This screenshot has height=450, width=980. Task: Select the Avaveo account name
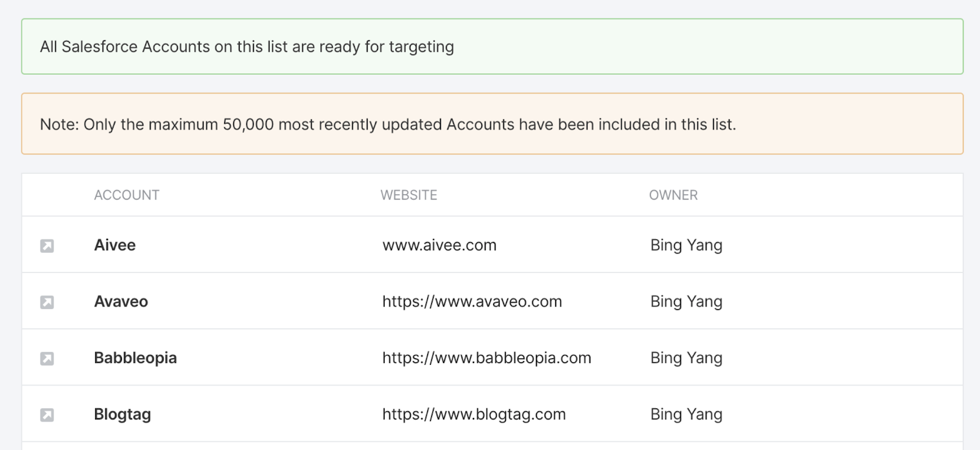coord(121,301)
